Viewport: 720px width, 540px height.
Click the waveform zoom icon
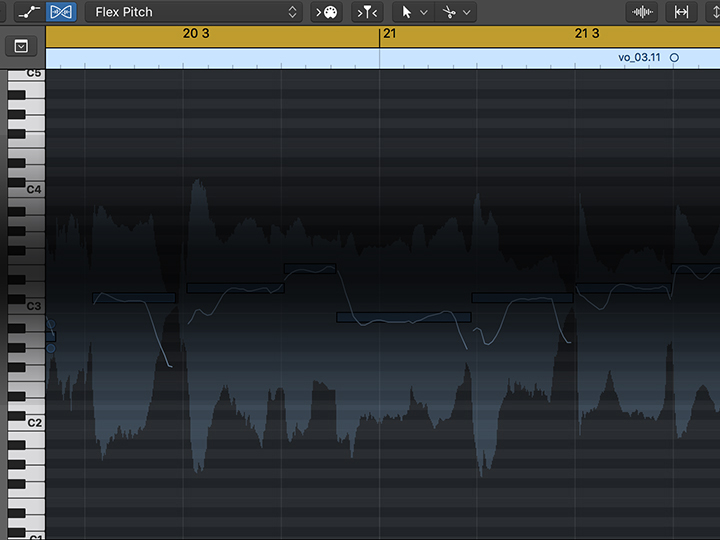(642, 12)
